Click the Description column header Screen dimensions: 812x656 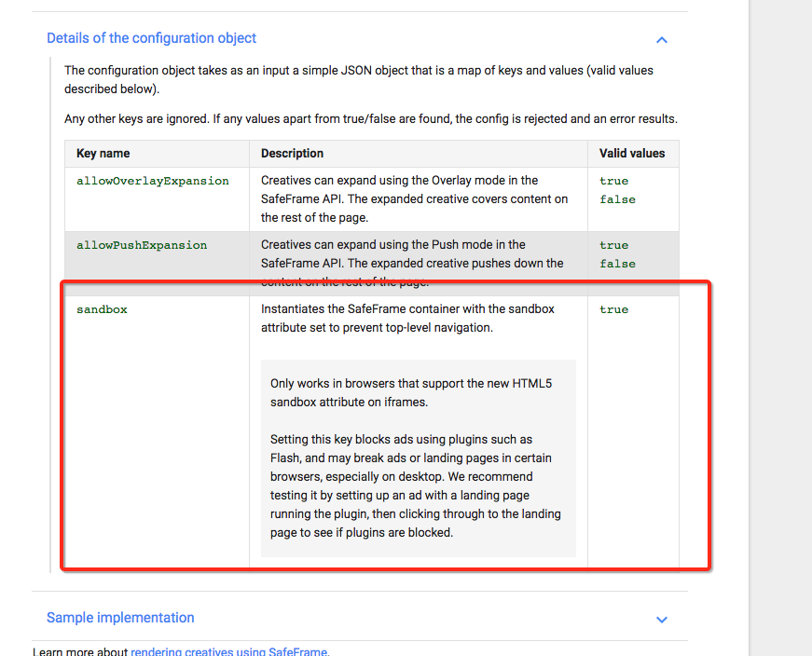pos(292,153)
